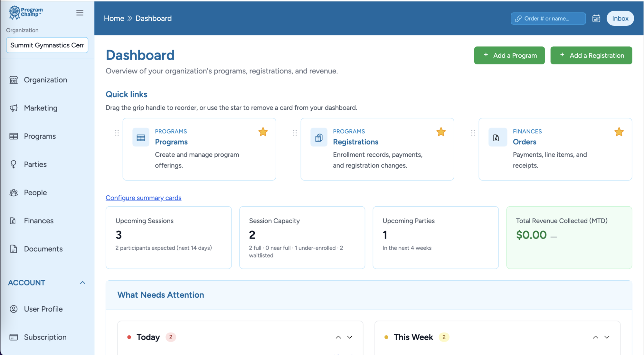
Task: Open the calendar icon in header
Action: [x=596, y=18]
